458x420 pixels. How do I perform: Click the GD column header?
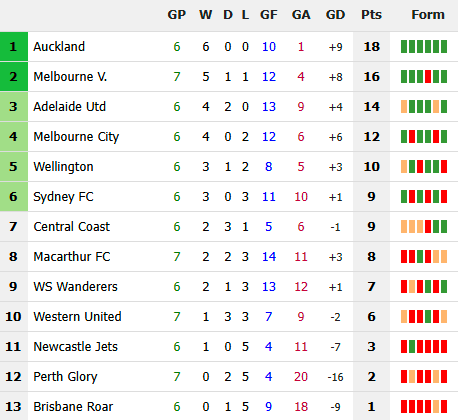[x=335, y=15]
